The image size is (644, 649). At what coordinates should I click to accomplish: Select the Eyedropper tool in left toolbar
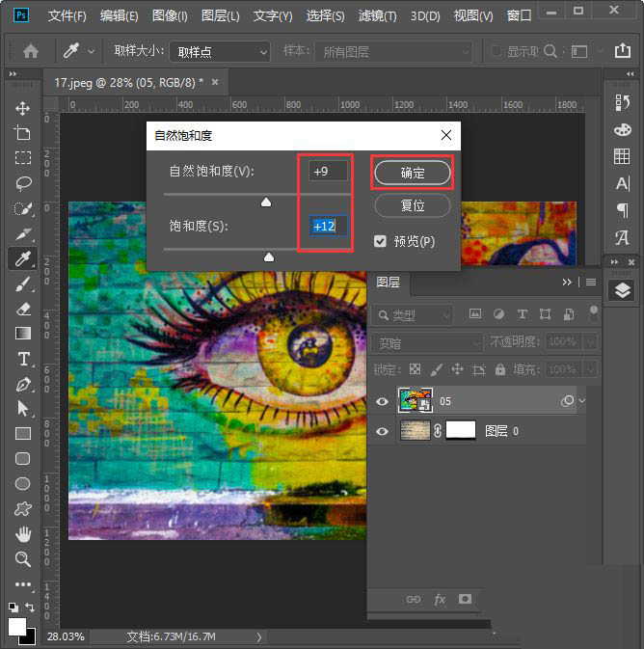click(x=23, y=258)
